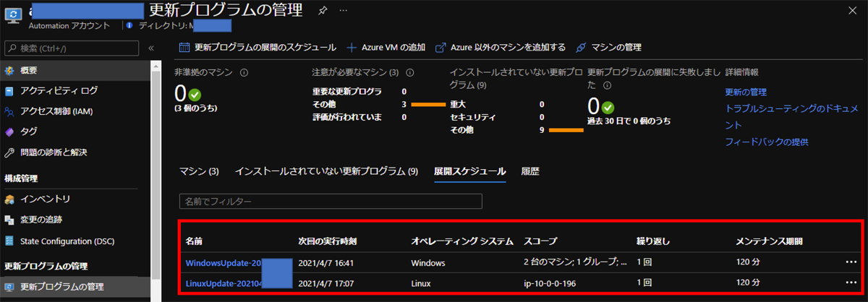Click the Automation account icon at top left
Viewport: 868px width, 302px height.
pyautogui.click(x=14, y=16)
